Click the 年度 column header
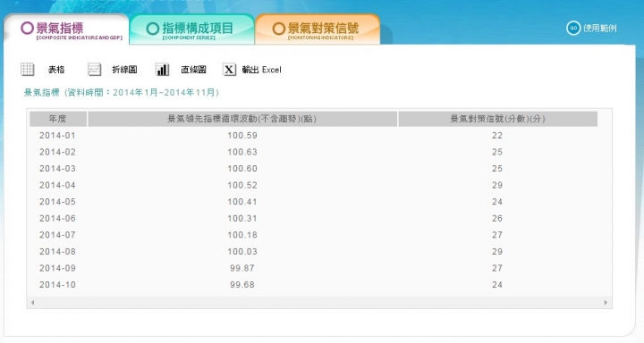This screenshot has width=644, height=343. [58, 119]
